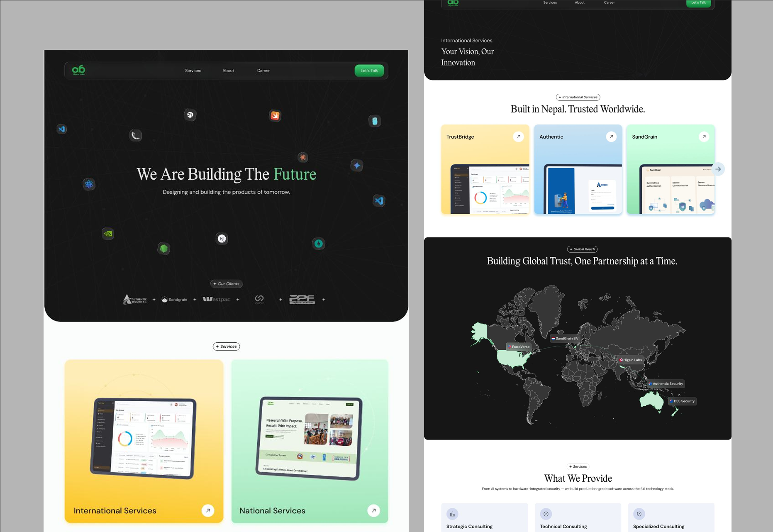This screenshot has width=773, height=532.
Task: Open Services in right page navbar
Action: 550,2
